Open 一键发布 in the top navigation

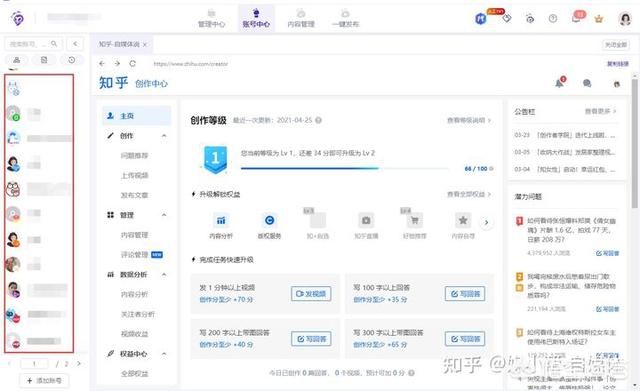345,19
